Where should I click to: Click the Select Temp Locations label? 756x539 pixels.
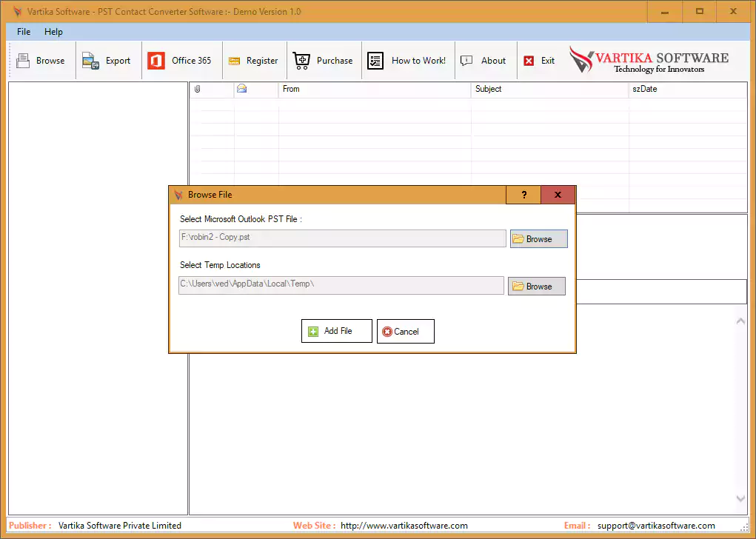pyautogui.click(x=220, y=265)
